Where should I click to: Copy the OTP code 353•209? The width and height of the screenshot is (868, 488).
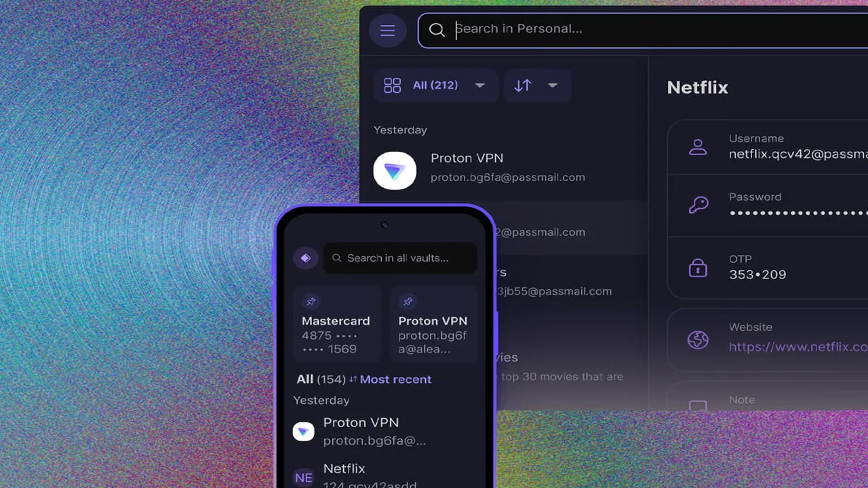click(757, 274)
